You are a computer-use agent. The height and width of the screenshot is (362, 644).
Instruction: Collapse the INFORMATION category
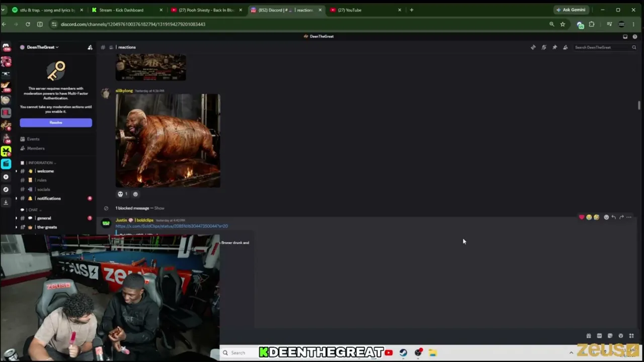[40, 163]
